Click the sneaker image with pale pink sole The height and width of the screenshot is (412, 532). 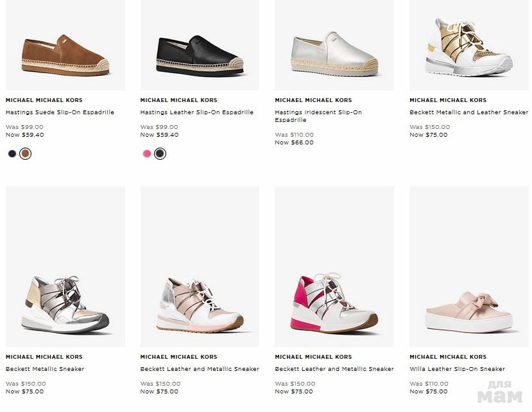tap(200, 303)
